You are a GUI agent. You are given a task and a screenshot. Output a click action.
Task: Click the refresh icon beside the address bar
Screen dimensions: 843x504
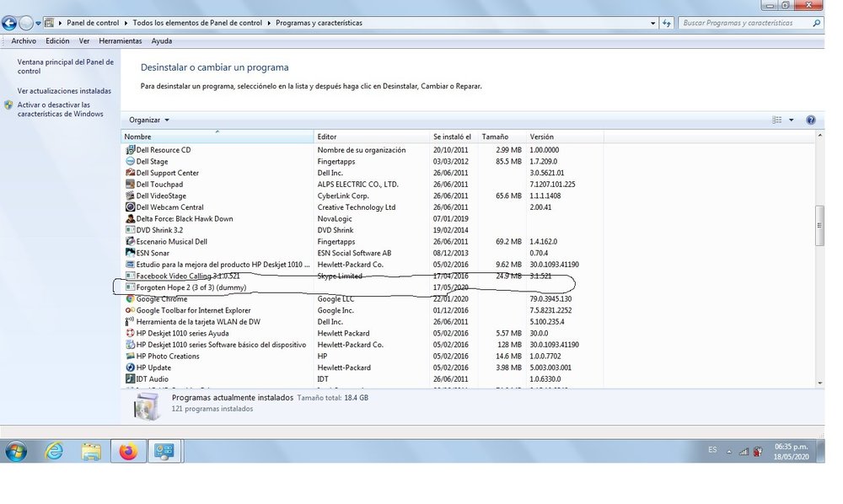tap(666, 23)
